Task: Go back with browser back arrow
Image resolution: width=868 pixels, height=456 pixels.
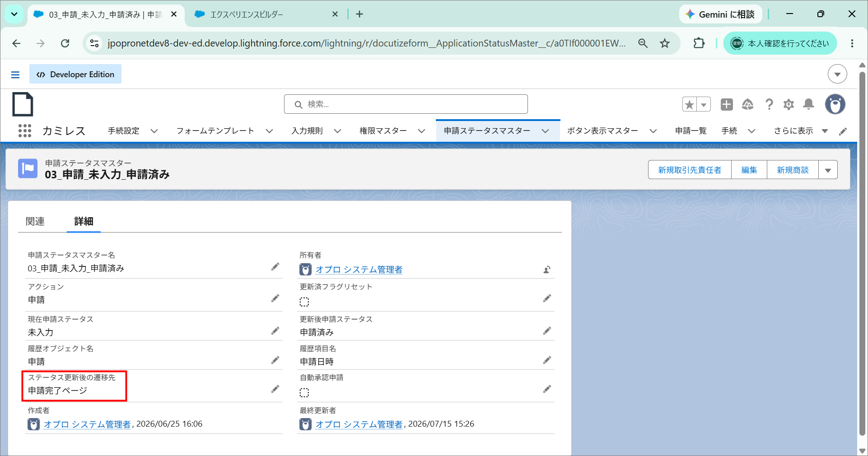Action: pyautogui.click(x=16, y=43)
